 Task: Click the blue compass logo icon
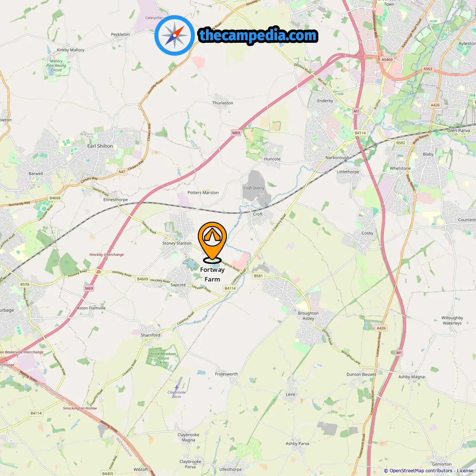[x=174, y=35]
